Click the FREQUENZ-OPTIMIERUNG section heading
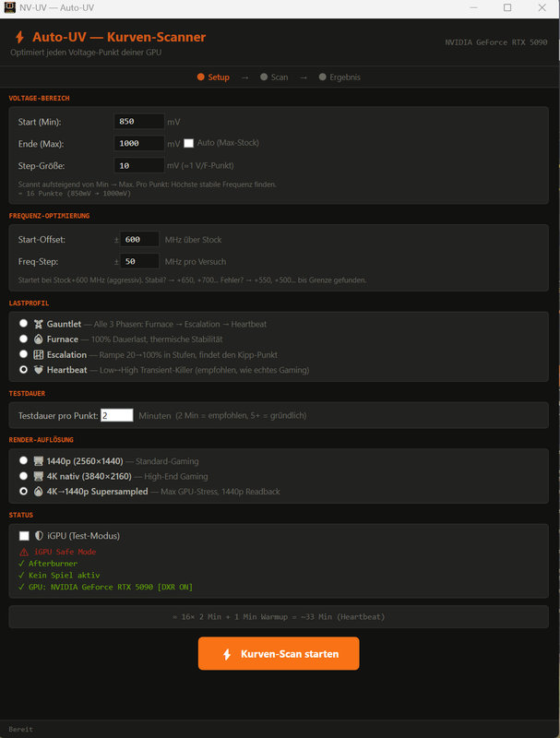 (x=49, y=216)
